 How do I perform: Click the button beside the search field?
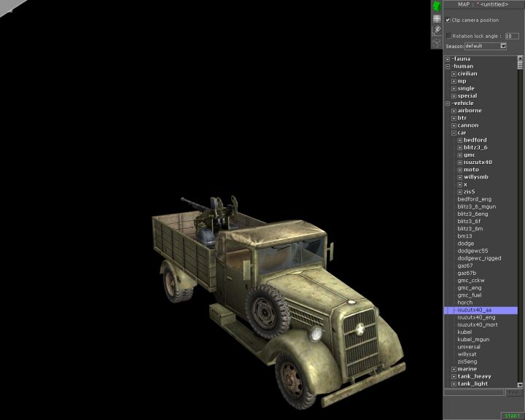[x=514, y=392]
